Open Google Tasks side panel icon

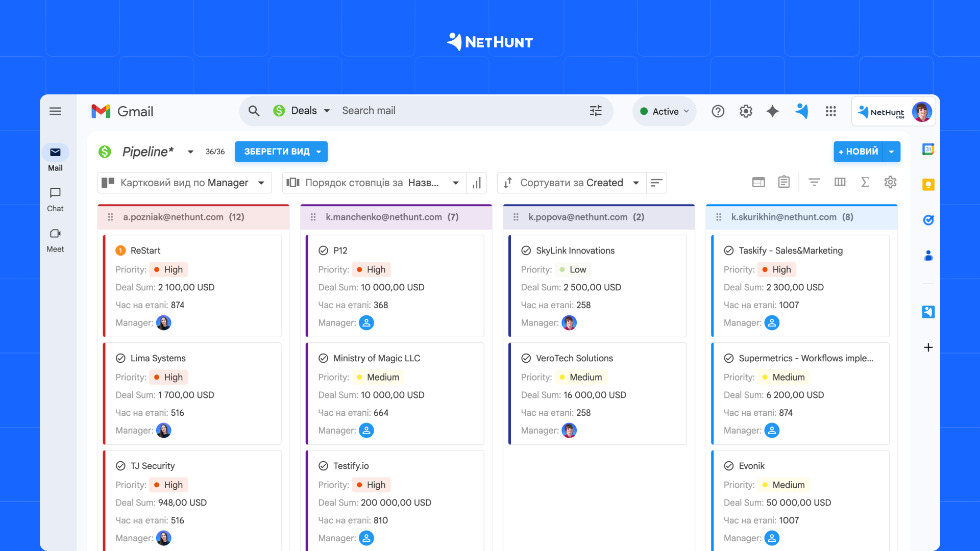(x=928, y=220)
